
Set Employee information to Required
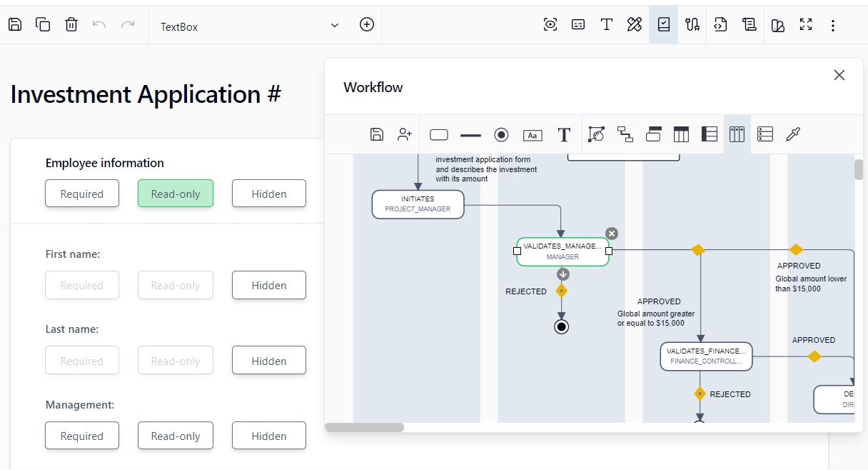82,194
